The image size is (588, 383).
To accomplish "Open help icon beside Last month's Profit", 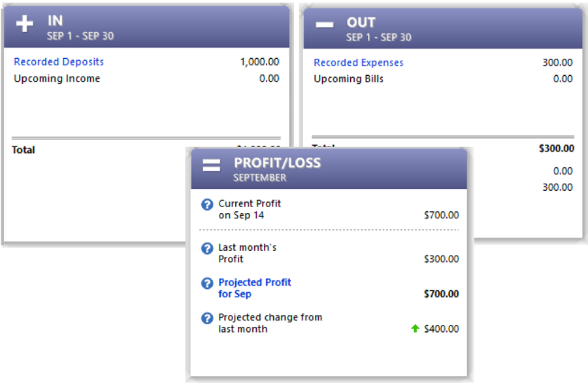I will pyautogui.click(x=207, y=248).
